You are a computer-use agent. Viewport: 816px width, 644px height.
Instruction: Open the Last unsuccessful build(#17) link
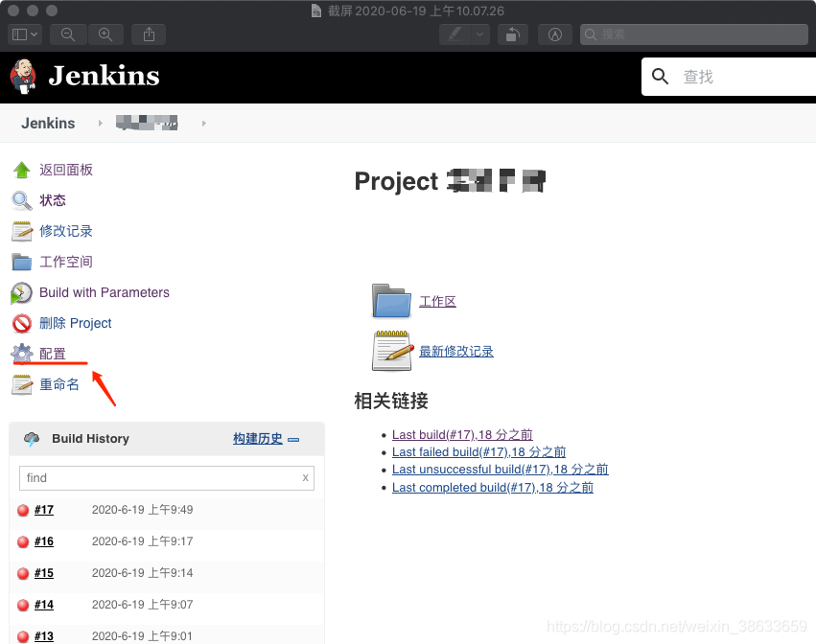coord(501,470)
